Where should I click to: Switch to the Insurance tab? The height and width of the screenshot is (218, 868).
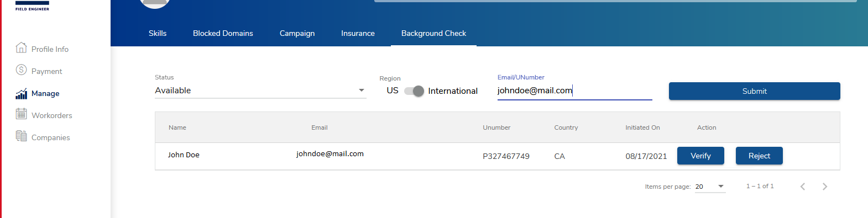click(358, 33)
